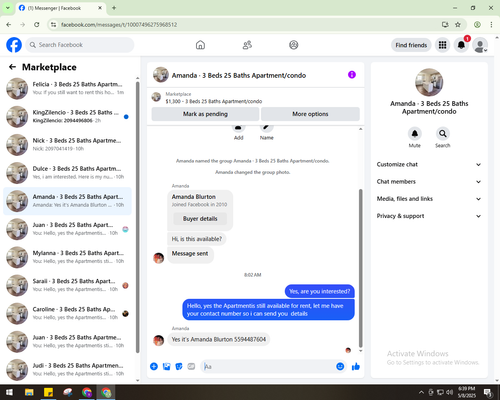Click the Buyer details button
The width and height of the screenshot is (500, 400).
click(200, 219)
